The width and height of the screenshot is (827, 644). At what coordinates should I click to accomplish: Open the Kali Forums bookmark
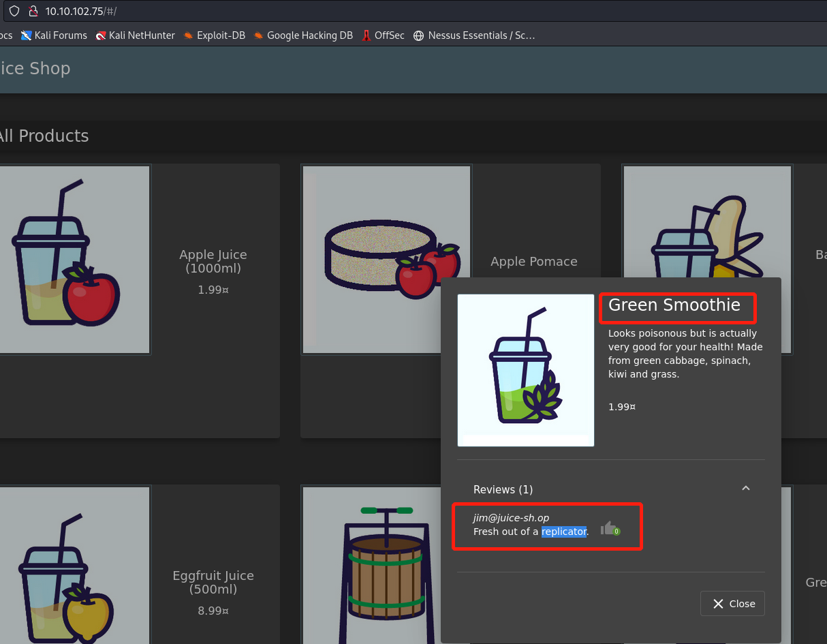54,35
